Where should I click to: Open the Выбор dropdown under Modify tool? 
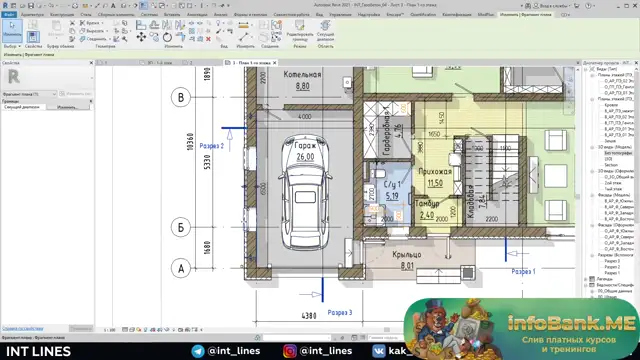point(12,46)
